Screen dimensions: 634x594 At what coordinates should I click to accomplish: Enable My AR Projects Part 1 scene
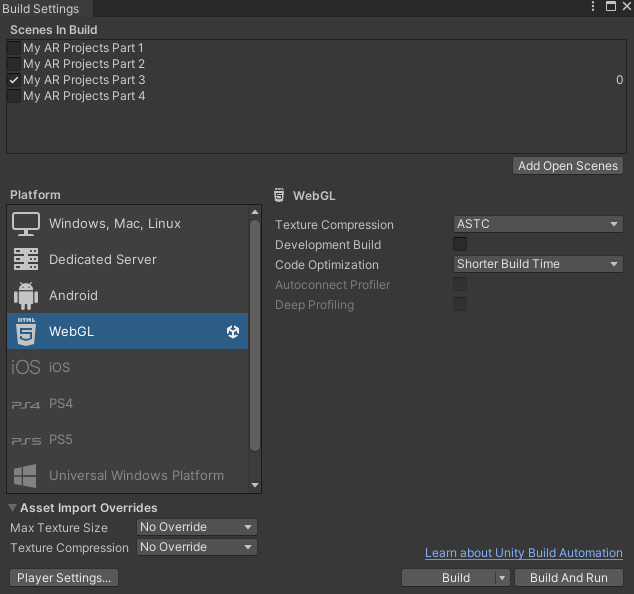tap(14, 48)
